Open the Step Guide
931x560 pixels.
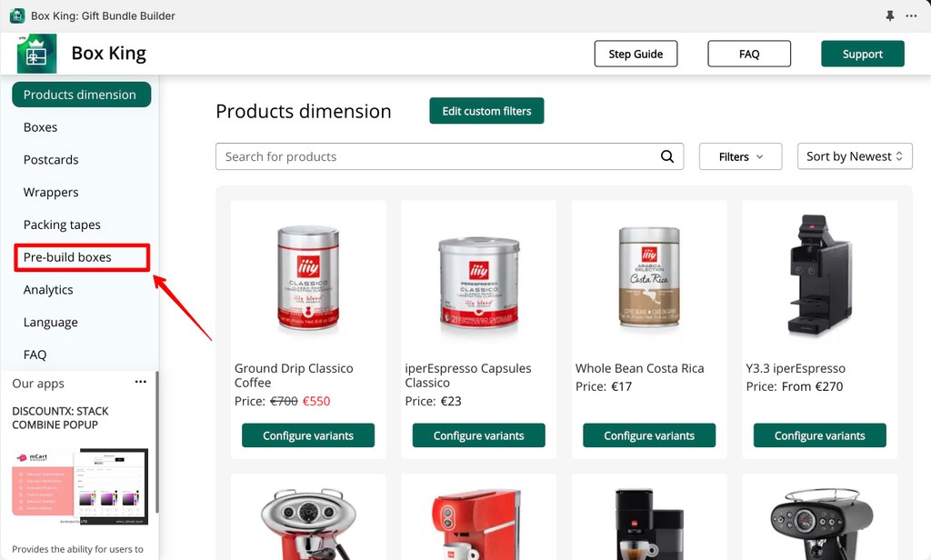636,54
